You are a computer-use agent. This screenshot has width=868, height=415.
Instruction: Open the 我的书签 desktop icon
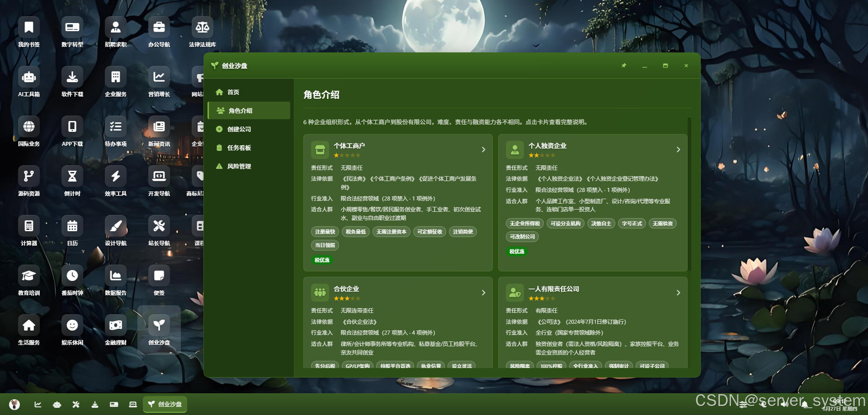29,32
